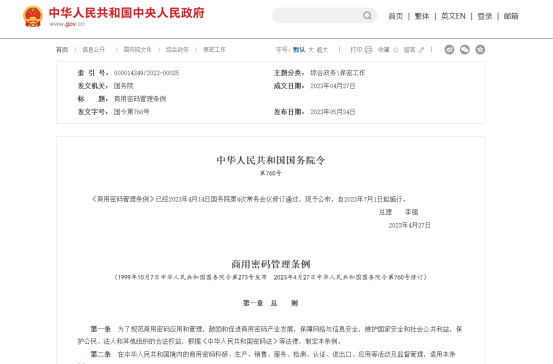Go to 国务院文件 breadcrumb

[137, 50]
